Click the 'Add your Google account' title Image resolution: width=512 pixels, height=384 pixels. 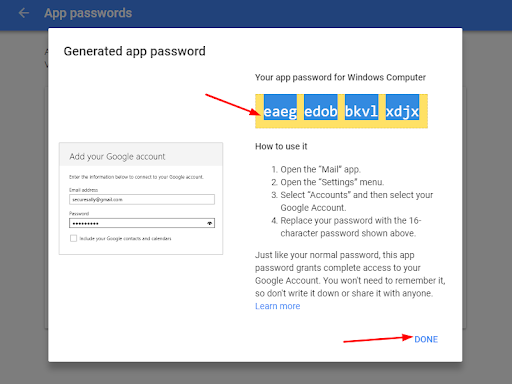117,157
